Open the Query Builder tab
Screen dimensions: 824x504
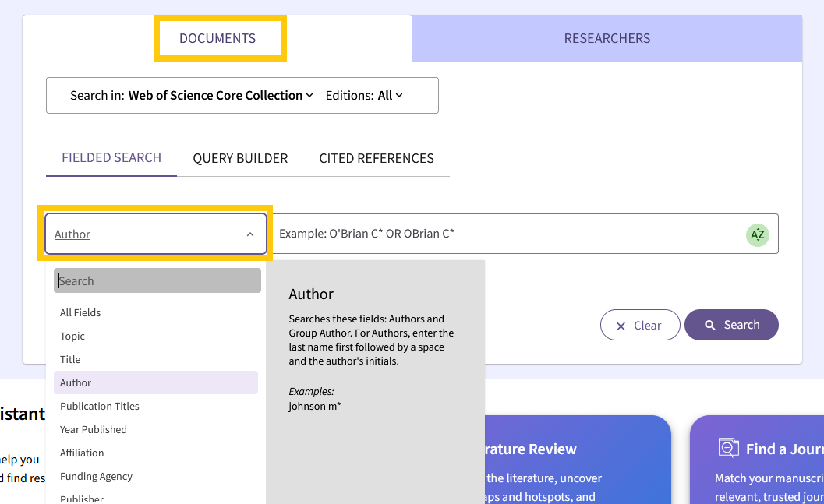[240, 159]
